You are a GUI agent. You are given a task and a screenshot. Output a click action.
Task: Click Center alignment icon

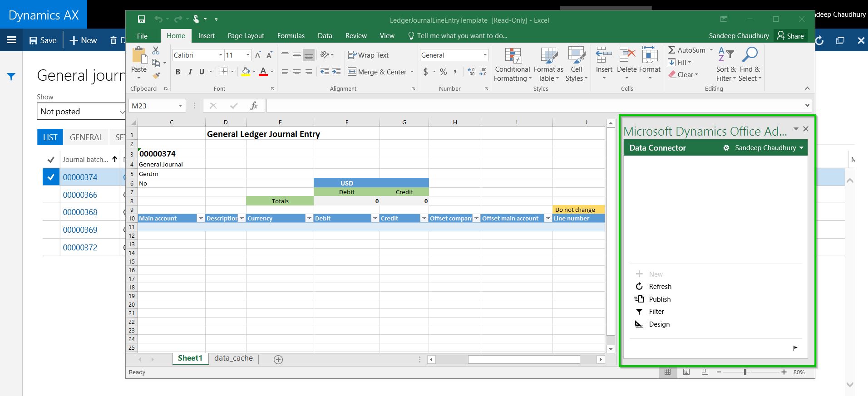pyautogui.click(x=297, y=72)
